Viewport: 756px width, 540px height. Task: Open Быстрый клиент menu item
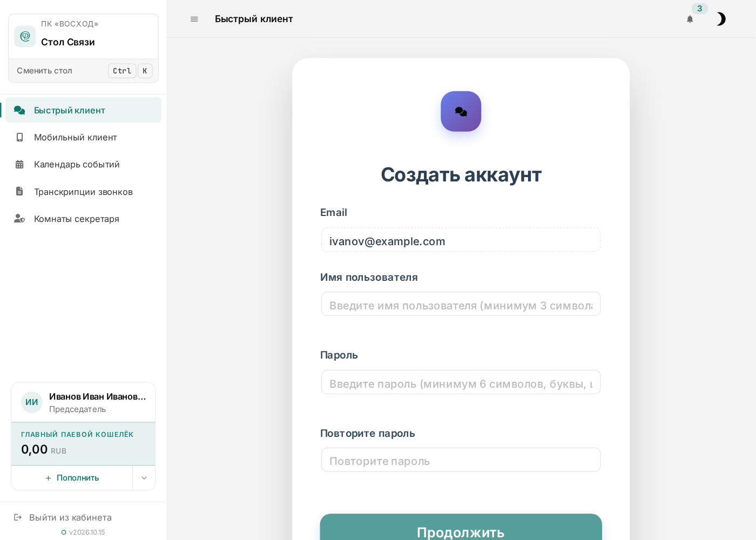(x=84, y=110)
